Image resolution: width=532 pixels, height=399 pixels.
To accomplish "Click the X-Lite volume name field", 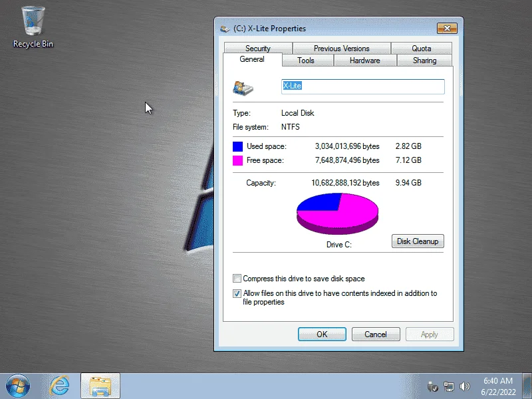I will click(x=362, y=86).
